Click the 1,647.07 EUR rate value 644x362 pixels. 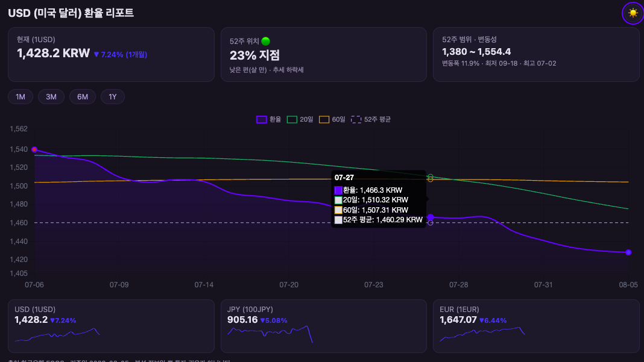458,320
